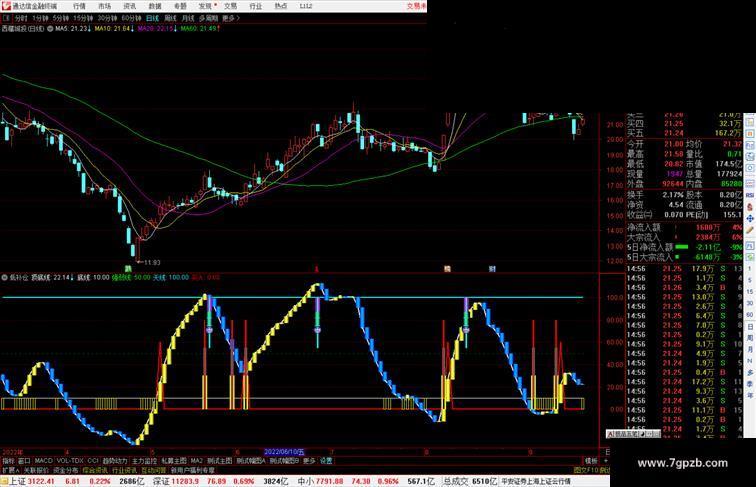Open the 资讯 menu
The width and height of the screenshot is (756, 487).
point(129,6)
